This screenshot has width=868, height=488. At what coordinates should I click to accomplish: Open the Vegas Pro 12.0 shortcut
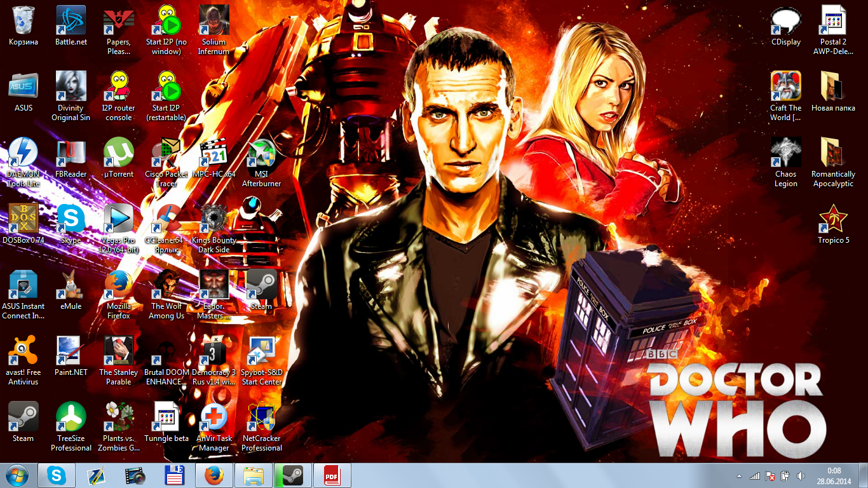pos(119,229)
